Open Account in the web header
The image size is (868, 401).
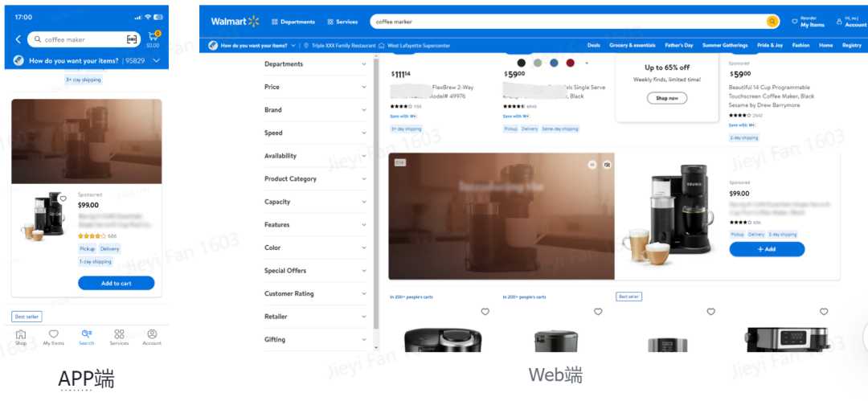tap(852, 22)
